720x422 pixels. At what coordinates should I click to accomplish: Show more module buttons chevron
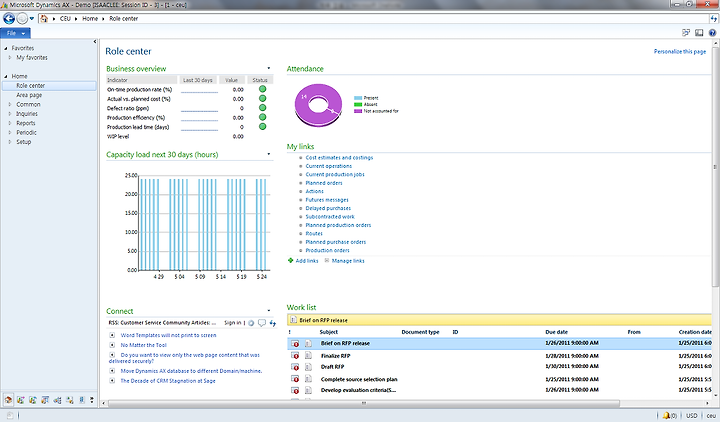point(92,400)
